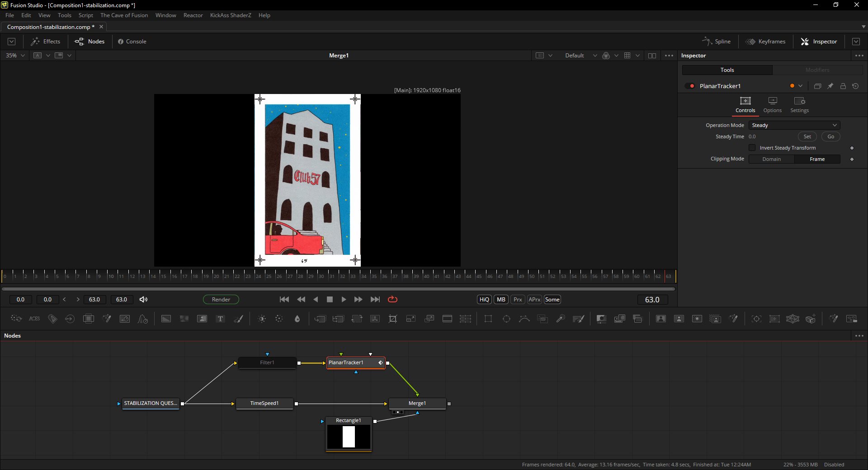Viewport: 868px width, 470px height.
Task: Add the Crop tool from toolbar
Action: point(393,319)
